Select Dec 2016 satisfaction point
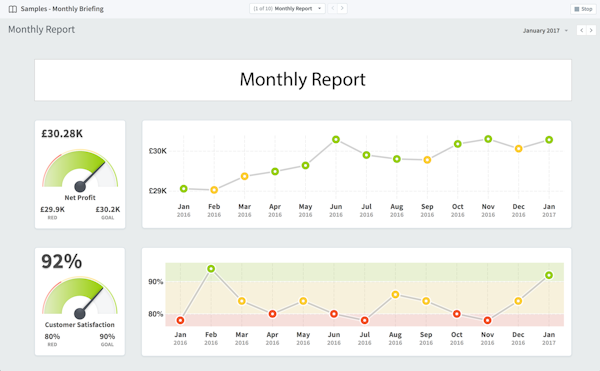The width and height of the screenshot is (600, 371). point(518,301)
